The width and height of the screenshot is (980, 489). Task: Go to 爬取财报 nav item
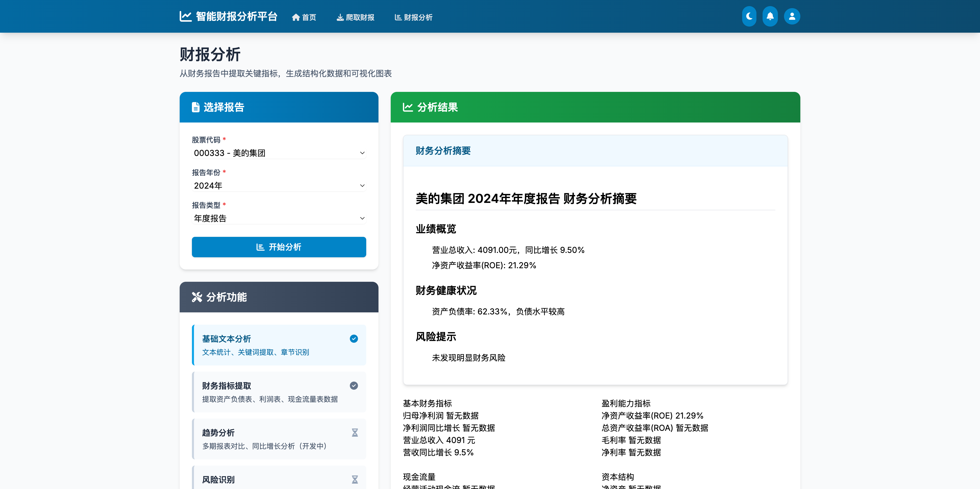click(355, 18)
